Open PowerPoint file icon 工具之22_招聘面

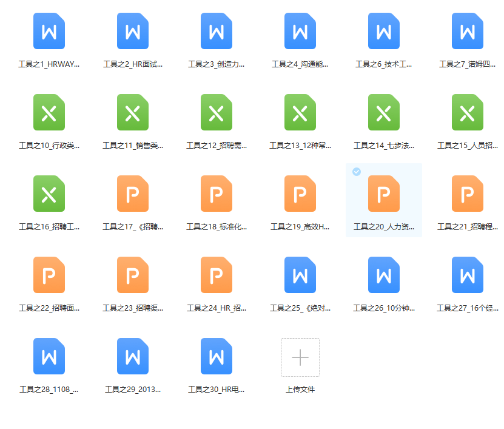[x=49, y=275]
